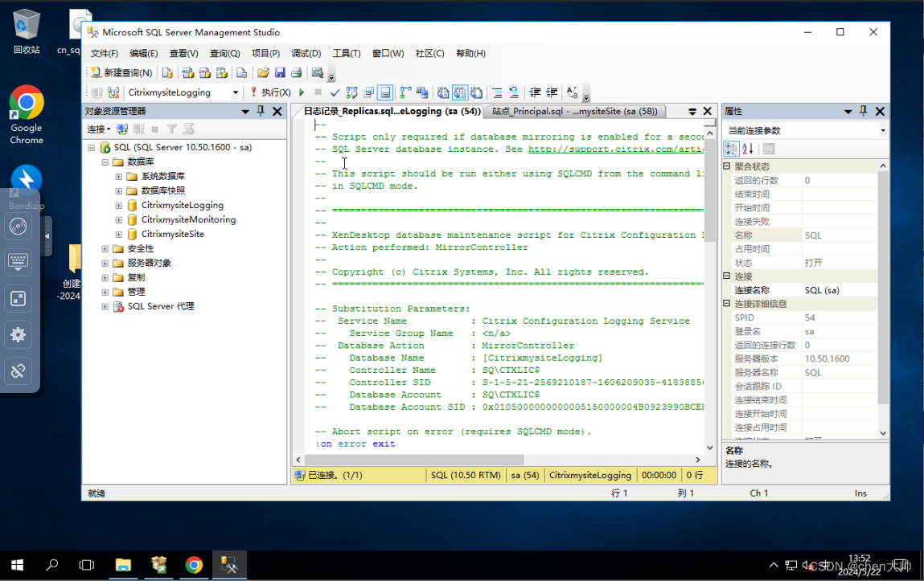This screenshot has width=924, height=581.
Task: Open file with the folder icon
Action: 264,73
